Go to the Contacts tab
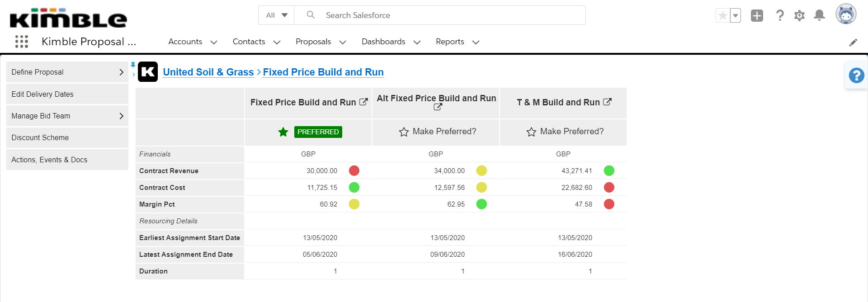 tap(249, 42)
